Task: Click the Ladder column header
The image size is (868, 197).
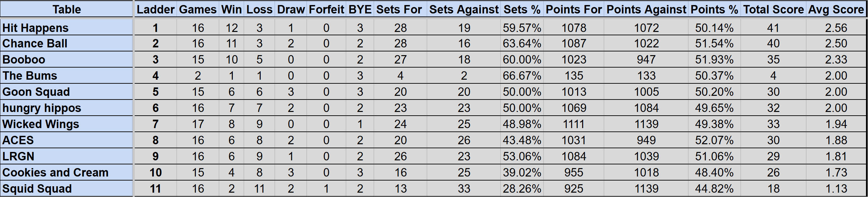Action: [x=155, y=9]
